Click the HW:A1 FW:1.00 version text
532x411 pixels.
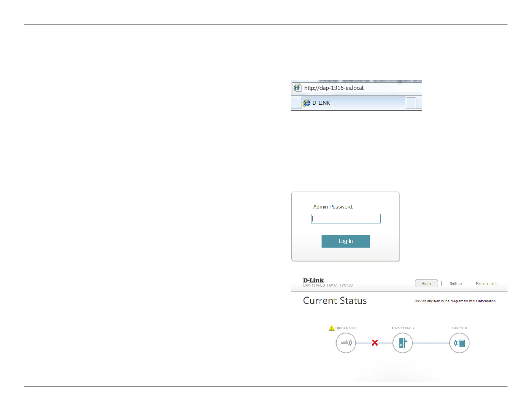pos(340,286)
